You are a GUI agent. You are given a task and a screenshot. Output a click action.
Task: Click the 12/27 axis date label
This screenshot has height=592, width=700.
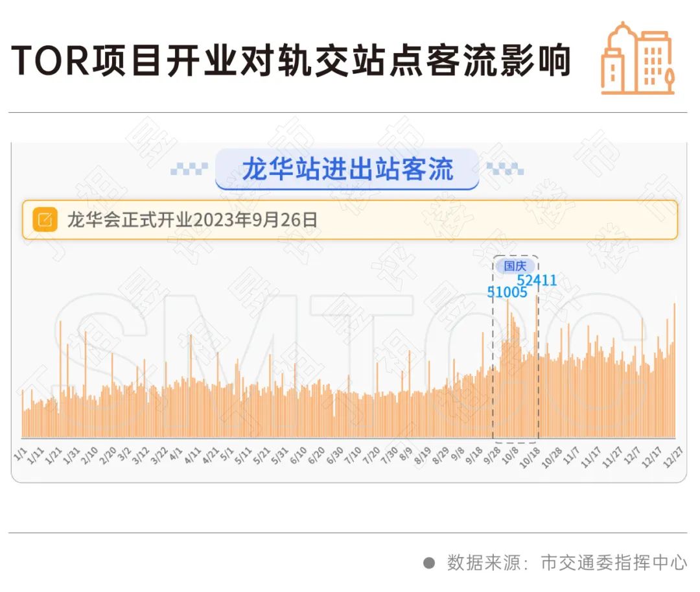(x=673, y=456)
